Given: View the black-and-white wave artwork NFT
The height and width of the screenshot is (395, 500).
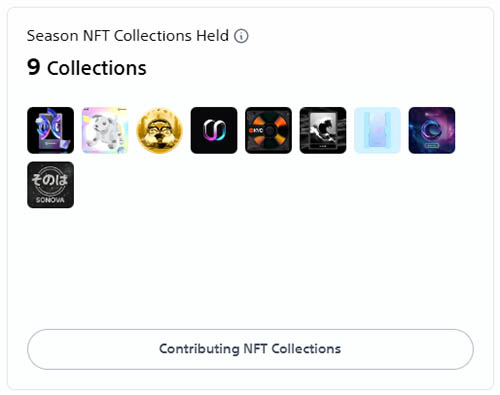Looking at the screenshot, I should (323, 130).
